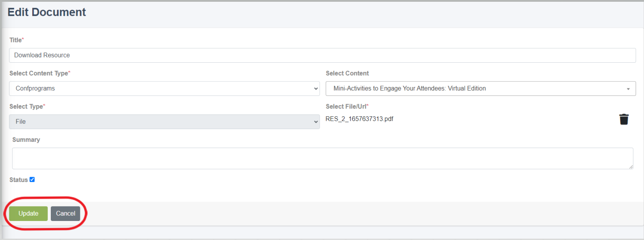Delete the RES_2_1657637313.pdf file via trash icon
The width and height of the screenshot is (644, 240).
[624, 119]
